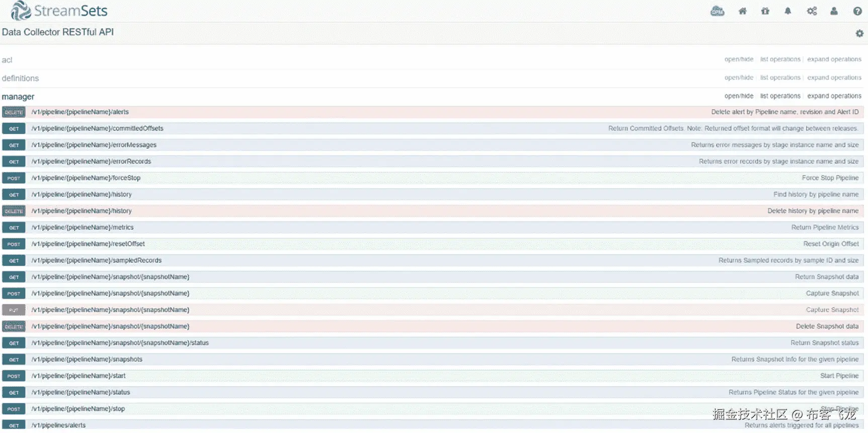Open the snapshots list endpoint path
This screenshot has width=868, height=433.
(87, 359)
